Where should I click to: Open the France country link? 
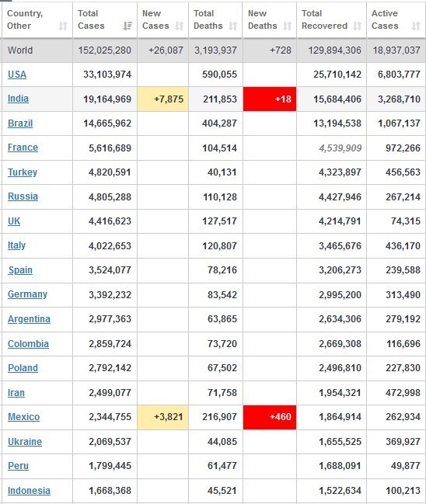point(23,148)
